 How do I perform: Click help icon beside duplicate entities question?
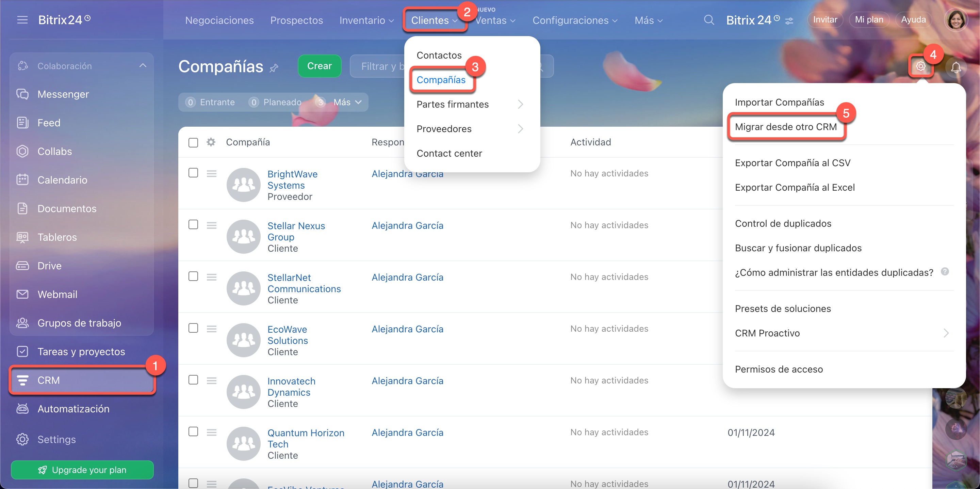945,271
